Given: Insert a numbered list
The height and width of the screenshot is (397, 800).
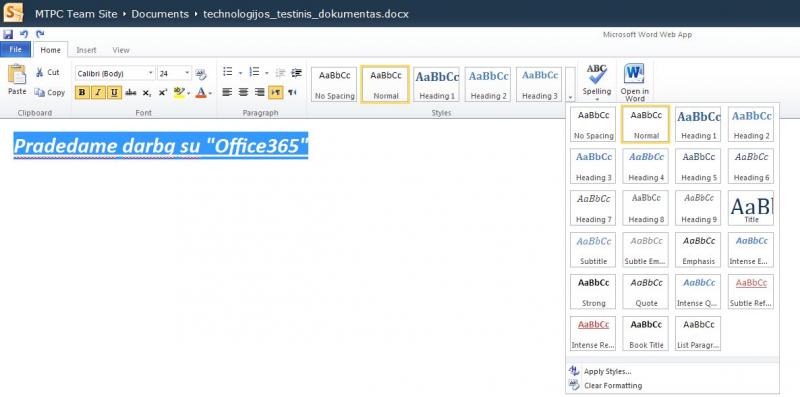Looking at the screenshot, I should [x=254, y=72].
